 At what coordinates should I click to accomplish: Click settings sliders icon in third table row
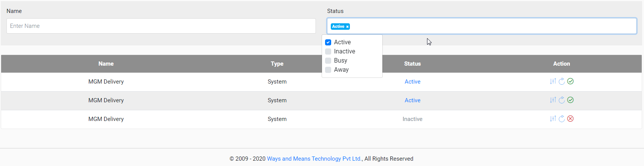click(x=553, y=119)
